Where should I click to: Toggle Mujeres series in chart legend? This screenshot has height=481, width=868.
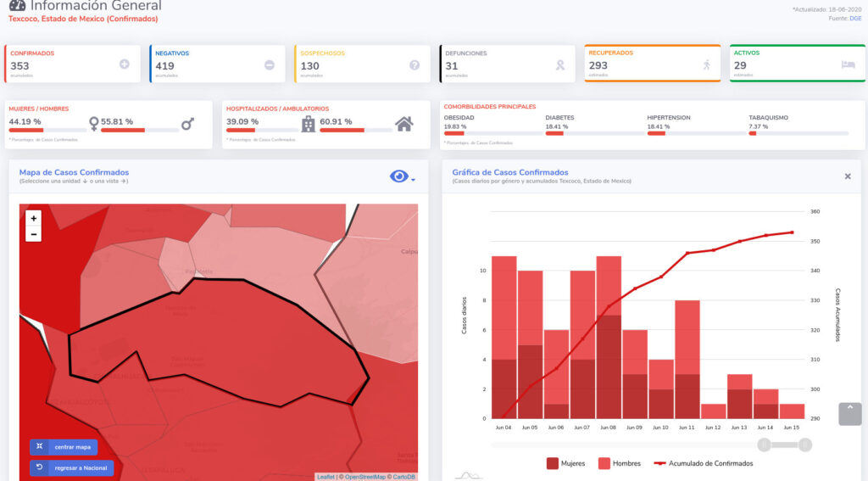(x=566, y=463)
